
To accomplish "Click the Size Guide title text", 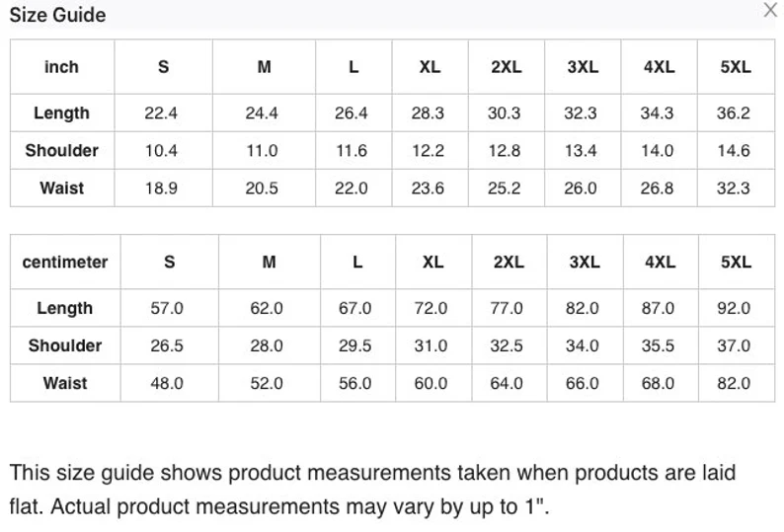I will point(57,15).
